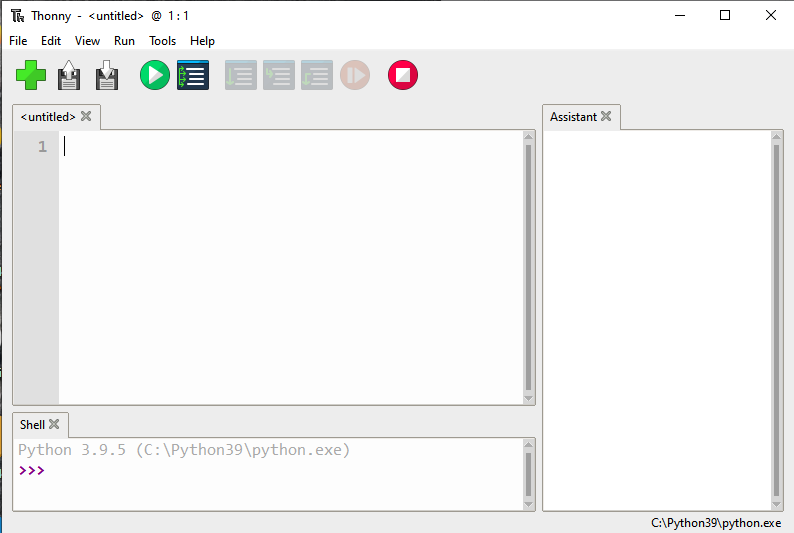Click the Shell prompt >>> input line
The height and width of the screenshot is (533, 794).
[268, 470]
